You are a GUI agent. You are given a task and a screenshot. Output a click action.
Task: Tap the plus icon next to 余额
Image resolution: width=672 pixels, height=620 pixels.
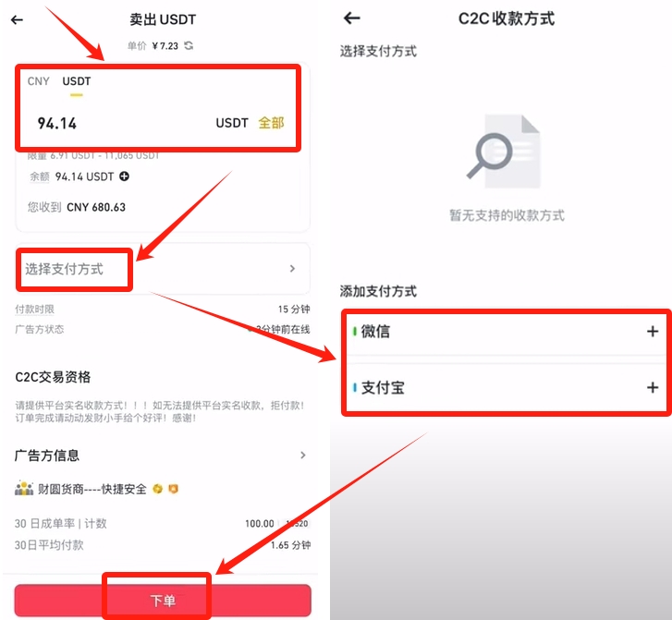[124, 176]
